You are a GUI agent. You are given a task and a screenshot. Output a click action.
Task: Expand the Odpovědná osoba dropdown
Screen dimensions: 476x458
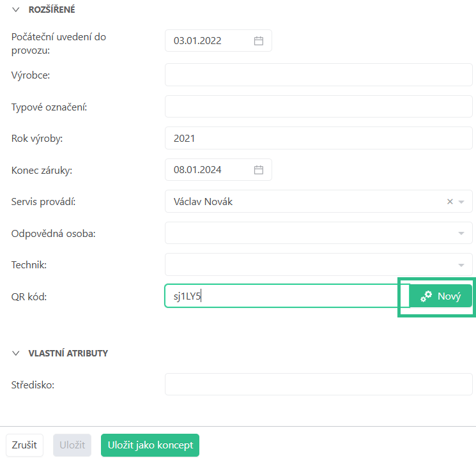point(461,233)
